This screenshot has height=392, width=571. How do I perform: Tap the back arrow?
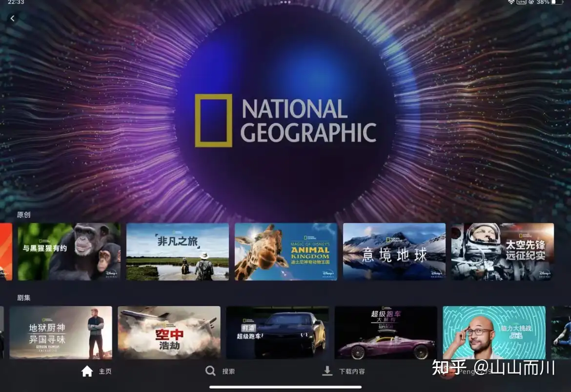(13, 18)
